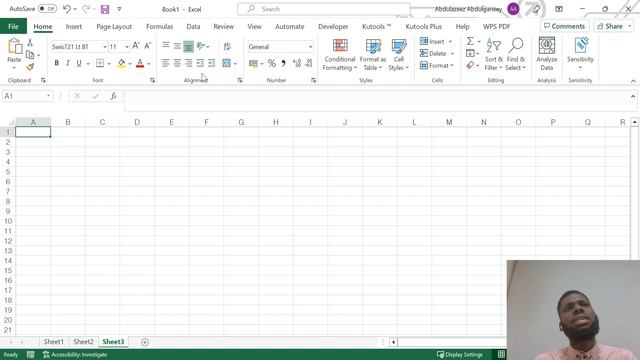Toggle Center horizontal alignment
The image size is (640, 360).
(x=177, y=63)
